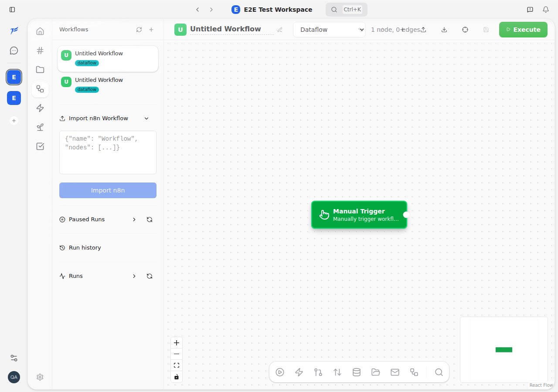Screen dimensions: 558x392
Task: Open the chat bubble icon
Action: point(14,51)
